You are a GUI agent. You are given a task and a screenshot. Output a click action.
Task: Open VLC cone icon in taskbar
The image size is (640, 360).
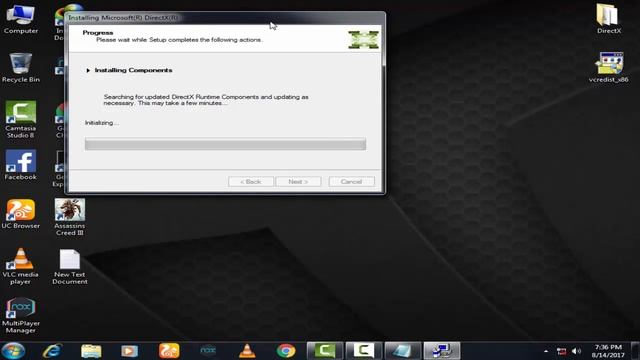[247, 351]
